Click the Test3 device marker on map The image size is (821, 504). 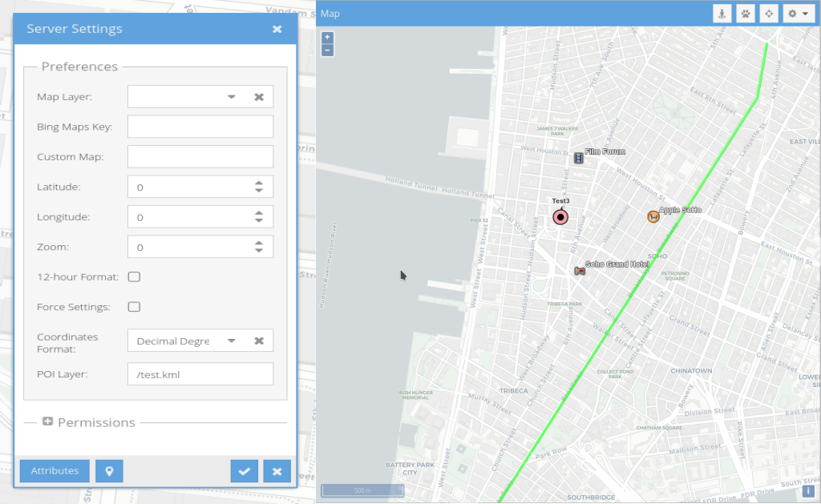(x=560, y=216)
